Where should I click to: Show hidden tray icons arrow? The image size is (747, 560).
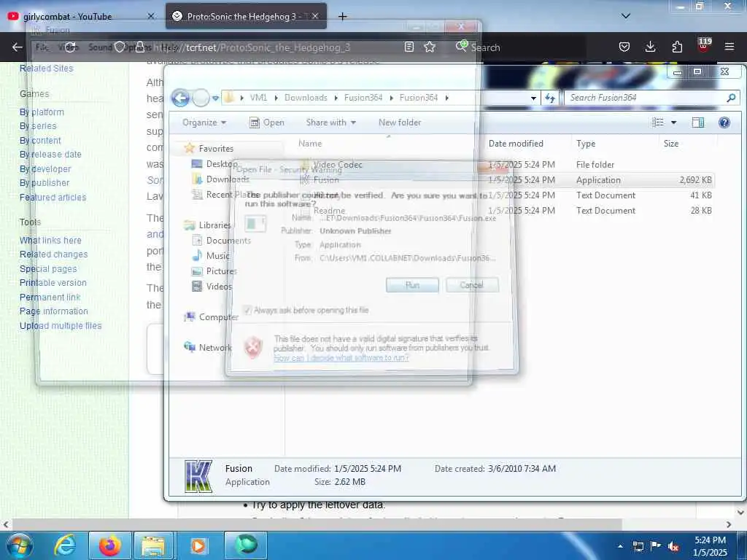point(620,546)
